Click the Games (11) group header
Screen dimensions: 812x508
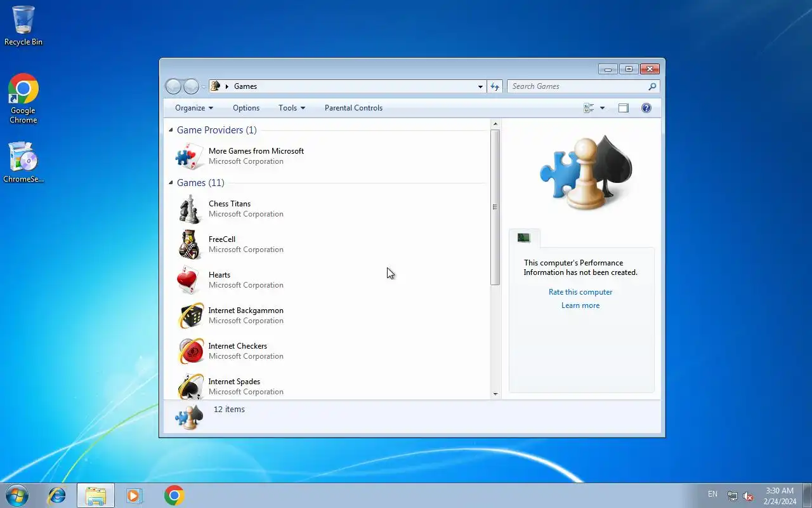[x=200, y=183]
